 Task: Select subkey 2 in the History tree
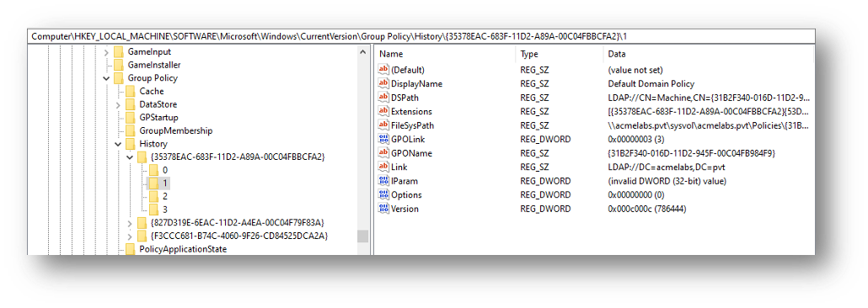pos(165,196)
